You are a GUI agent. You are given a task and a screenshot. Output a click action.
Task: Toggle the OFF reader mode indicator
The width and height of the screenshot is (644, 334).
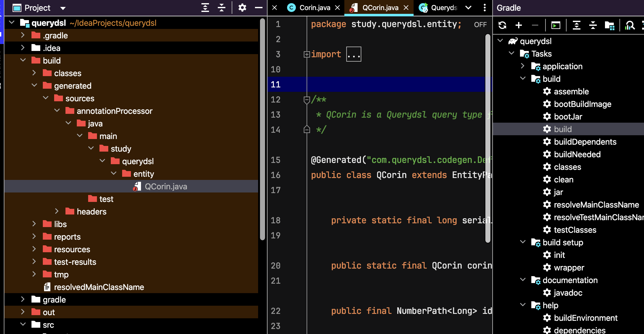tap(480, 25)
